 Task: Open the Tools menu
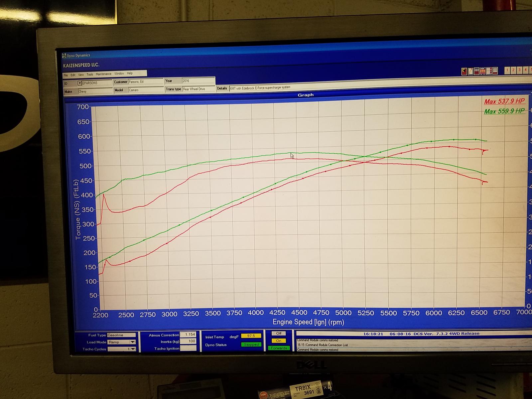pos(90,74)
